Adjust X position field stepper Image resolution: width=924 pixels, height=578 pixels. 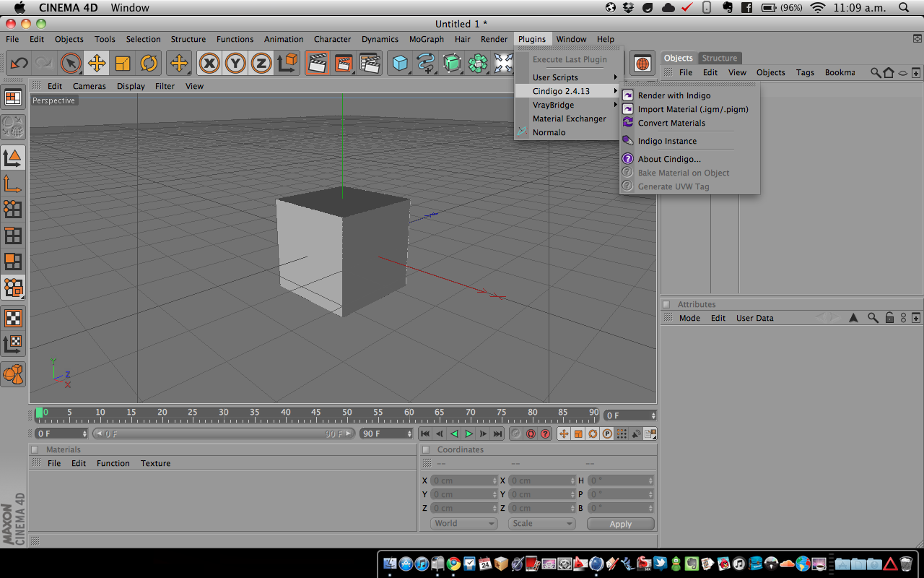point(495,480)
